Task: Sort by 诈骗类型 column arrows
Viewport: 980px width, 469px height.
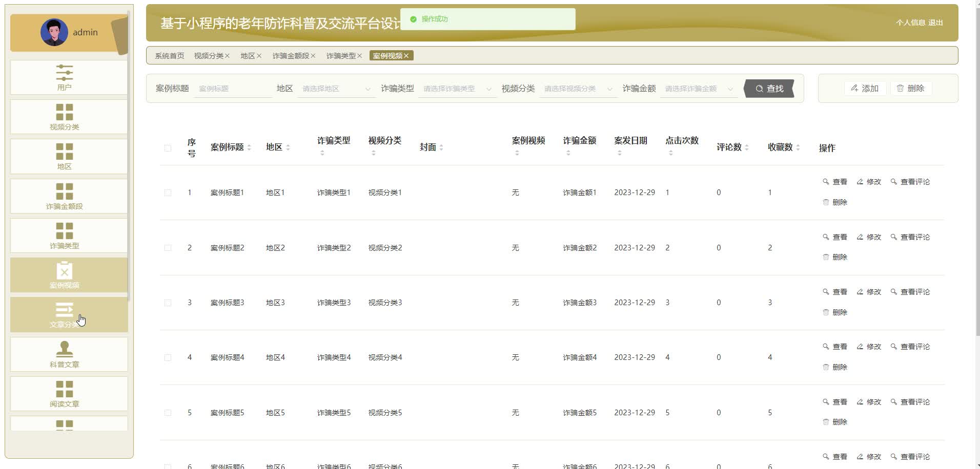Action: pyautogui.click(x=322, y=153)
